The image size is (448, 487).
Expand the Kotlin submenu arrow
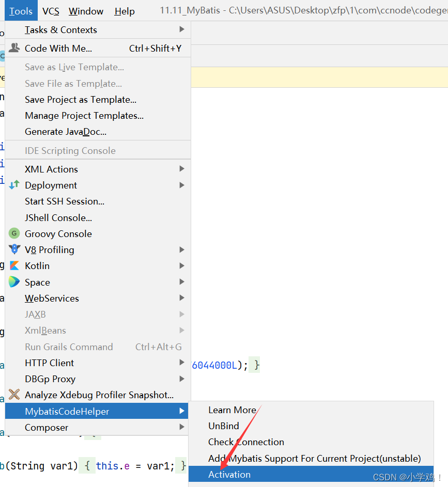(x=182, y=265)
